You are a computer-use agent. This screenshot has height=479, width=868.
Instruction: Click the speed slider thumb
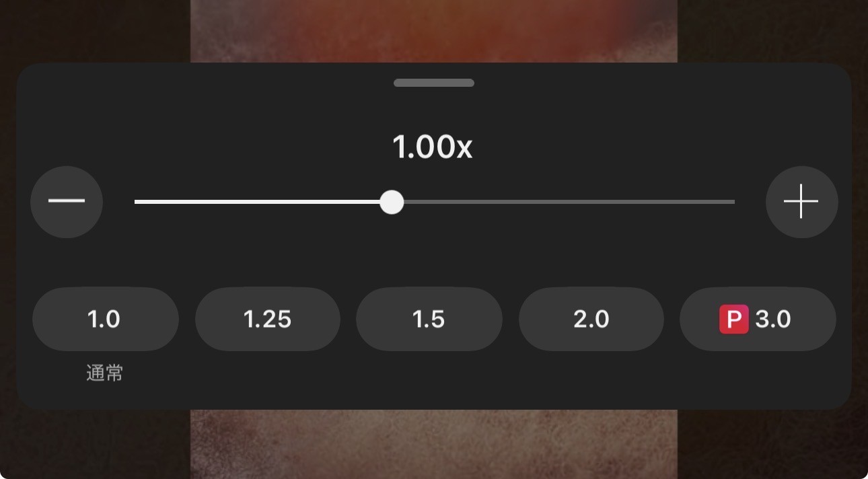pyautogui.click(x=392, y=202)
